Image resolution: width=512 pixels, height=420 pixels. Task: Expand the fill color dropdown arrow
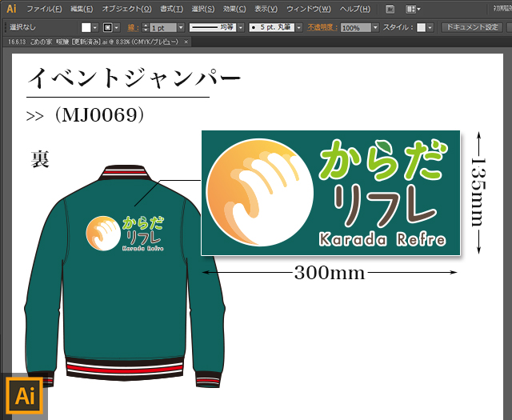94,28
